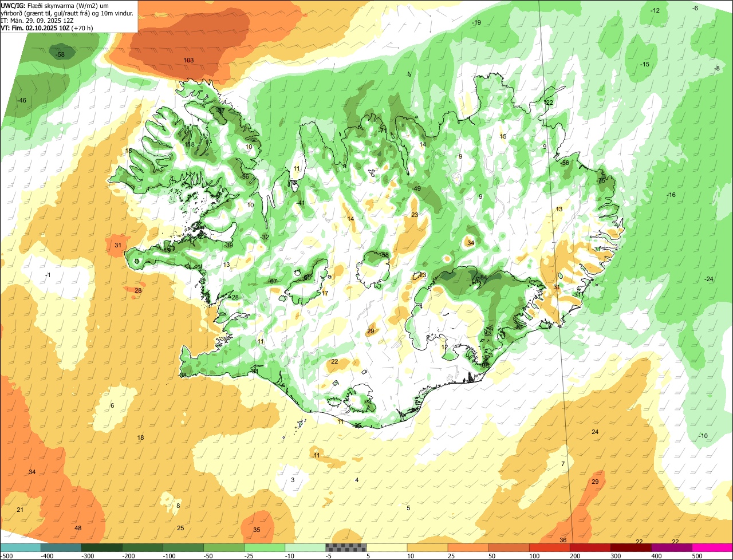Click the -41 value on the map

(301, 203)
